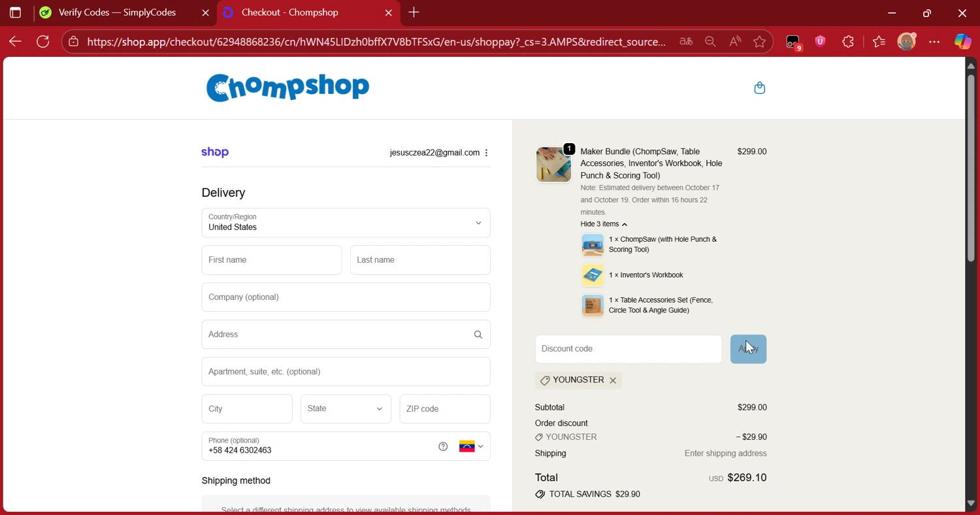Switch to Verify Codes — SimplyCodes tab

pos(118,13)
